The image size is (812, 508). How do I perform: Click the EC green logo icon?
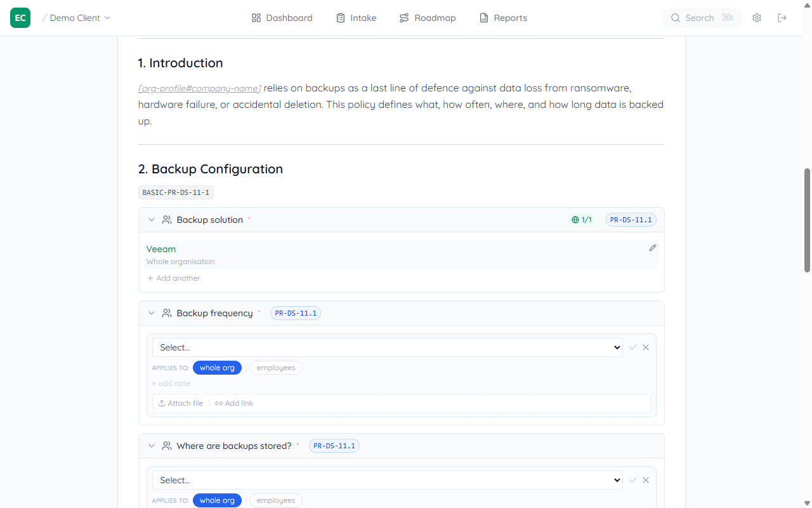20,18
